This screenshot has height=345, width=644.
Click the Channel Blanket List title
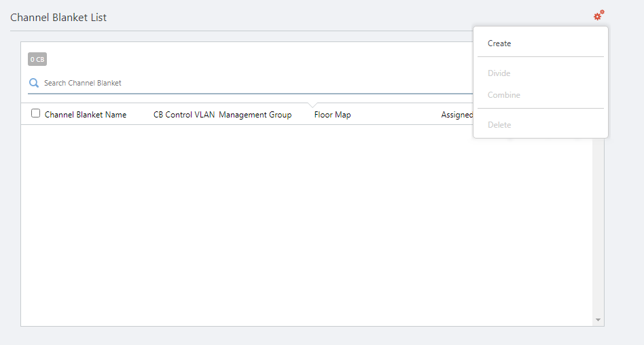click(58, 18)
